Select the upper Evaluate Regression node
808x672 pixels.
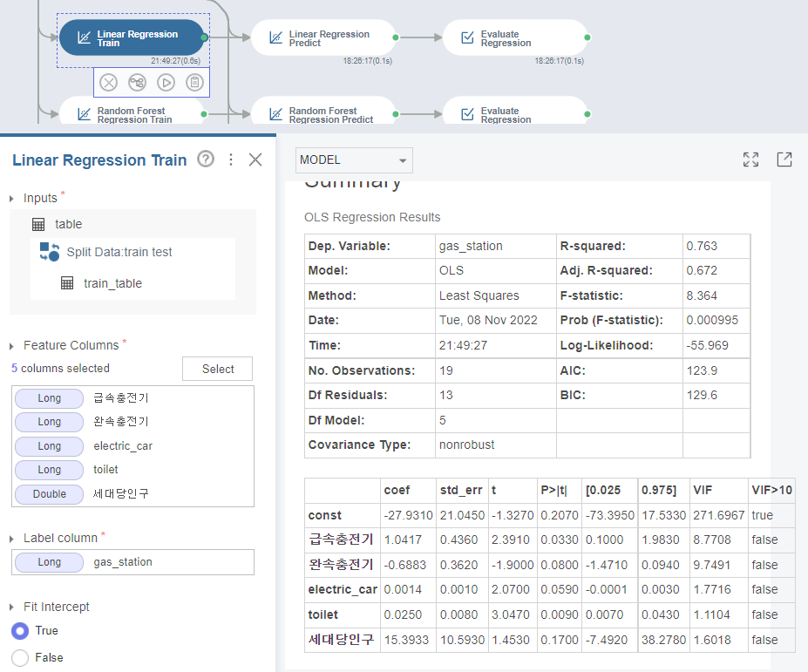tap(515, 37)
